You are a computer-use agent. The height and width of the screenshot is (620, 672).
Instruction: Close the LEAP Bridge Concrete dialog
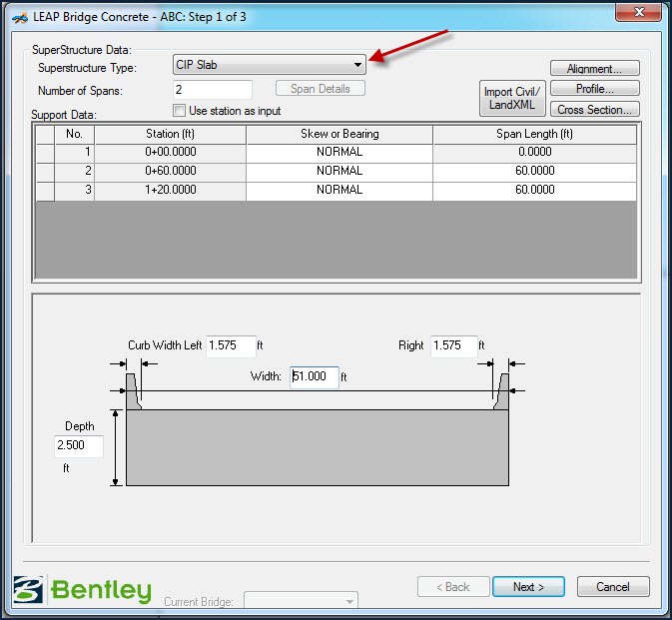(x=638, y=12)
